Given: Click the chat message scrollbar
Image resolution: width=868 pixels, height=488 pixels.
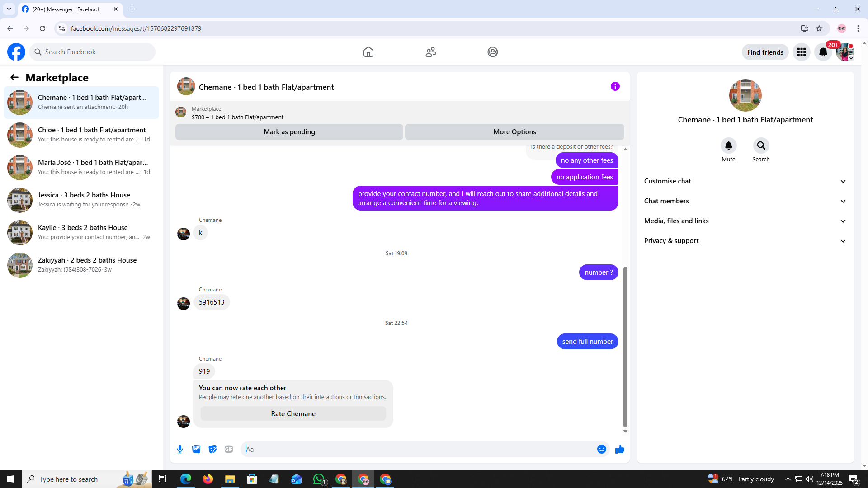Looking at the screenshot, I should tap(625, 347).
